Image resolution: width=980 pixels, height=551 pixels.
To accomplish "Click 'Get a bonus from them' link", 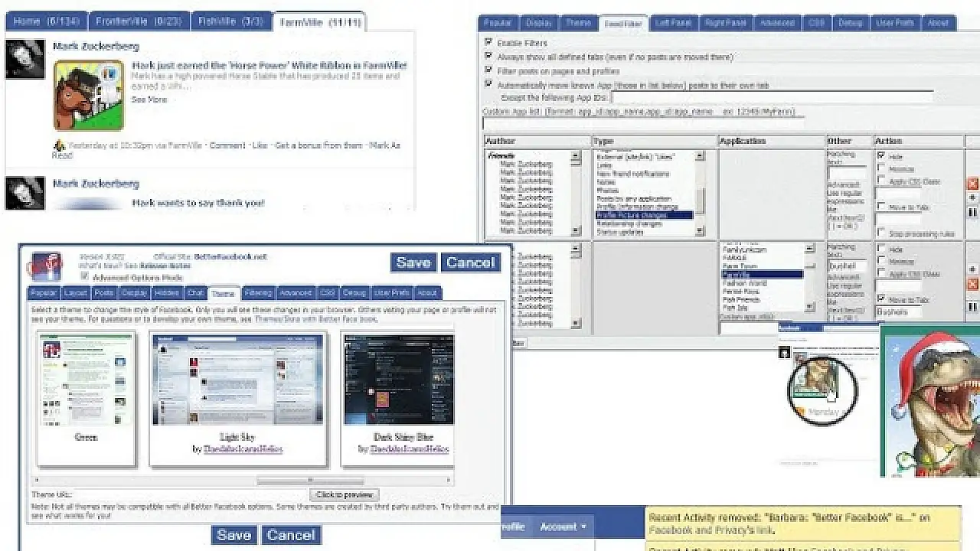I will [318, 145].
